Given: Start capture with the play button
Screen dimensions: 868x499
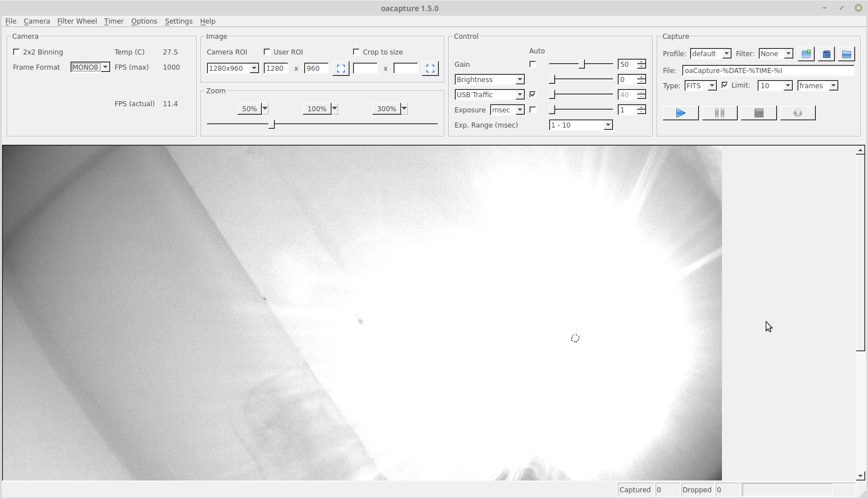Looking at the screenshot, I should tap(680, 113).
